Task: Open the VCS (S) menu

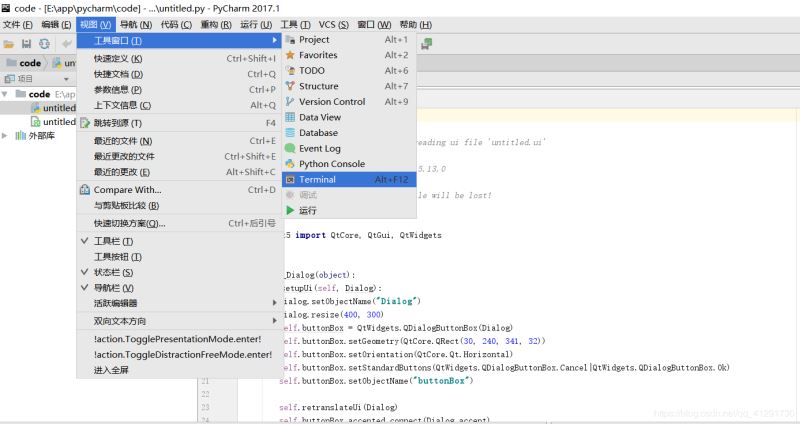Action: [x=334, y=24]
